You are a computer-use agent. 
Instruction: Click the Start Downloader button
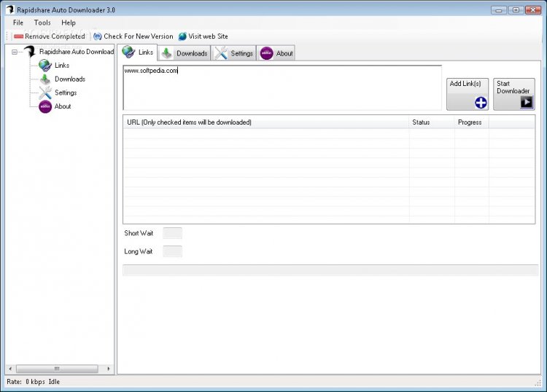click(x=514, y=94)
